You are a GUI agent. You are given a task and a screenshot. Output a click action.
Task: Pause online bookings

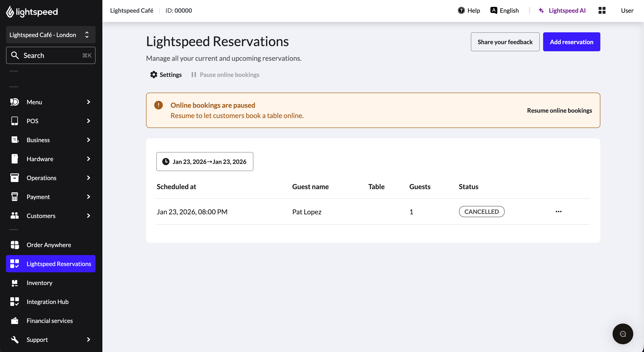click(x=229, y=75)
